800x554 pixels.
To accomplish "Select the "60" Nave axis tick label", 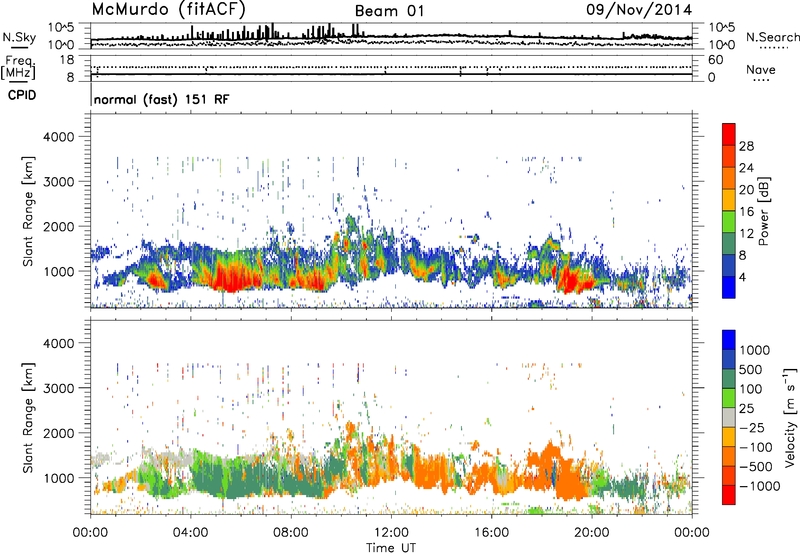I will point(715,60).
